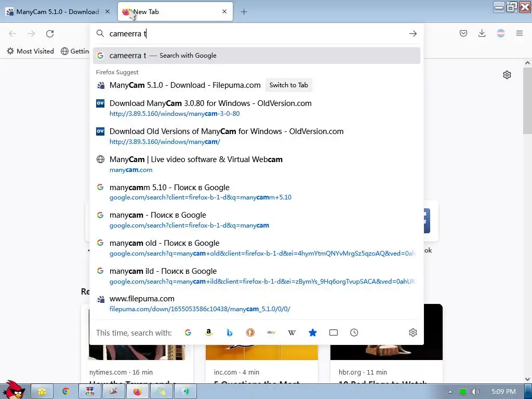
Task: Open Download ManyCam 3.0.80 for Windows suggestion
Action: (x=257, y=108)
